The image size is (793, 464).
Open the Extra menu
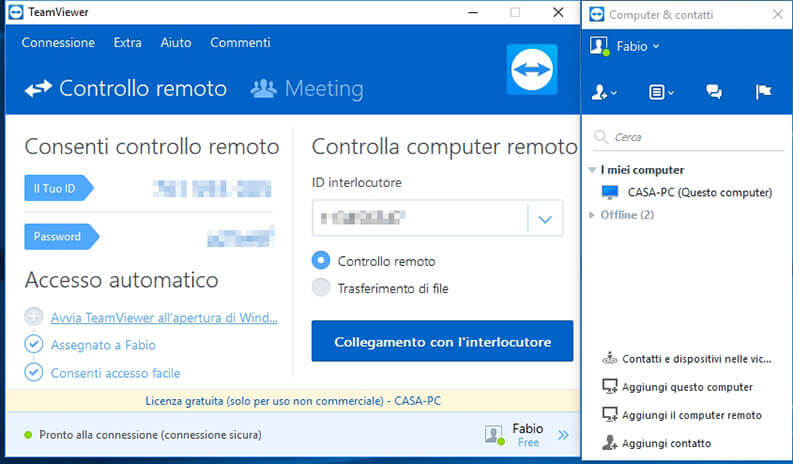tap(127, 43)
